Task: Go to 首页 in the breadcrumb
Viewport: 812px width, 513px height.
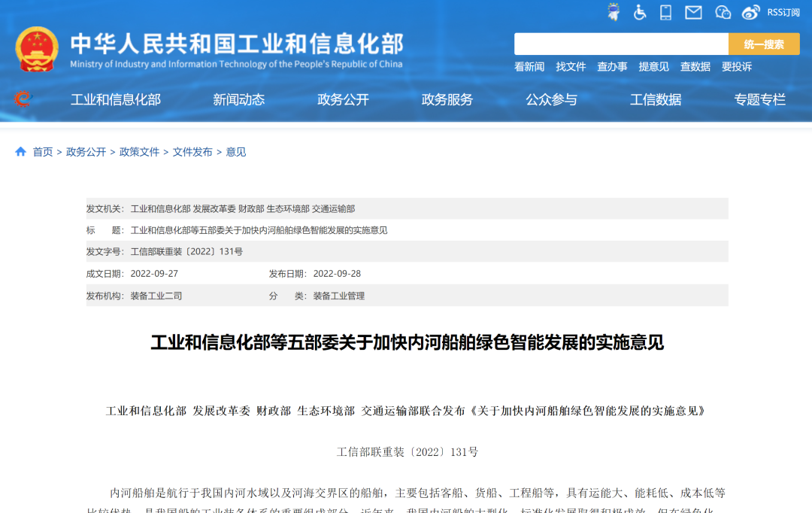Action: pos(42,152)
